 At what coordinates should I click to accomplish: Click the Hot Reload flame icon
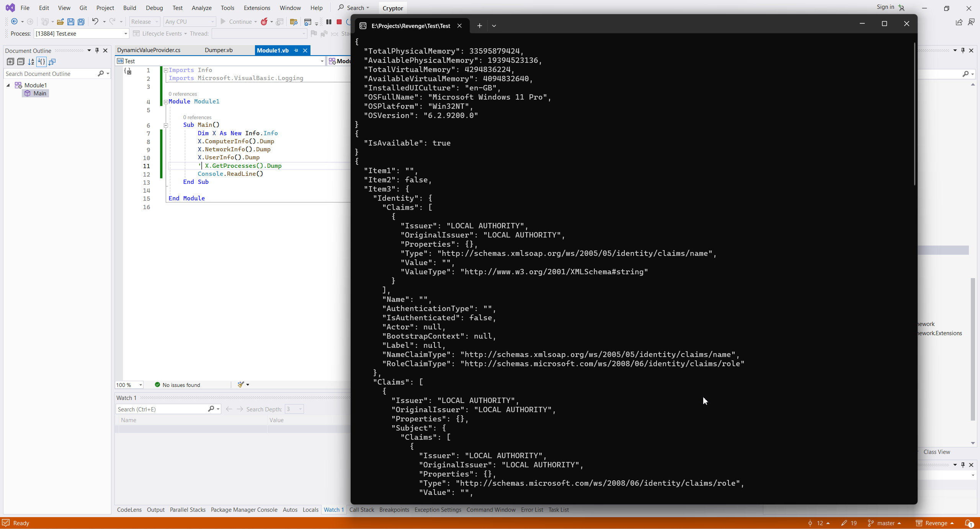(264, 22)
